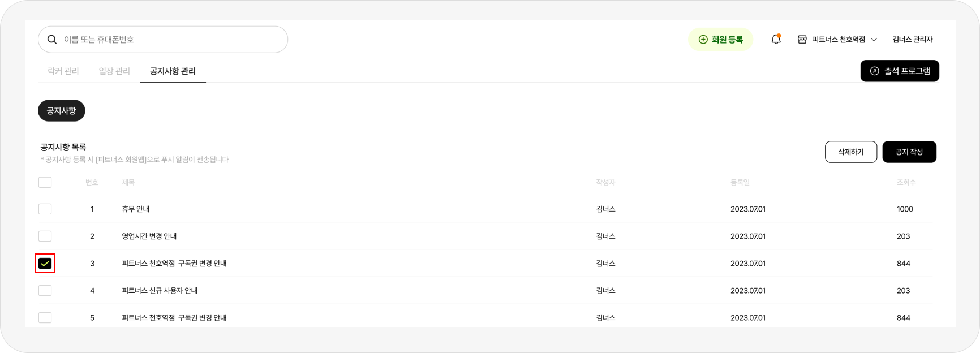The height and width of the screenshot is (353, 980).
Task: Open the notification bell
Action: coord(776,39)
